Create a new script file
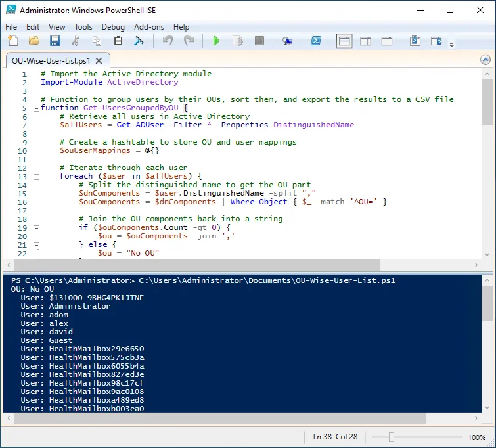The width and height of the screenshot is (496, 448). pos(13,41)
